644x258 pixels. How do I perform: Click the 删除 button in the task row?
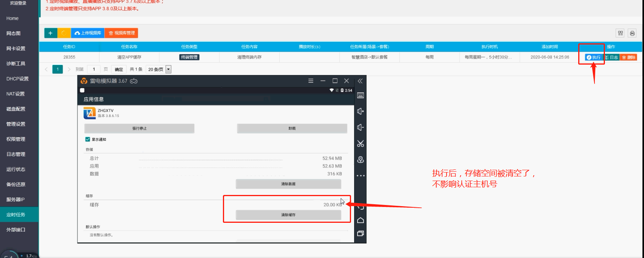pyautogui.click(x=629, y=57)
